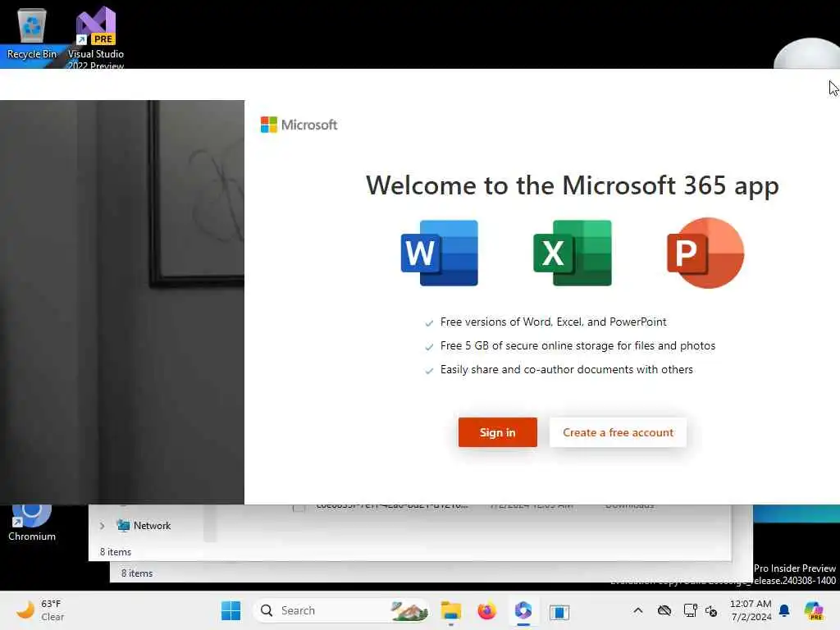Click Create a free account
The width and height of the screenshot is (840, 630).
pyautogui.click(x=618, y=432)
